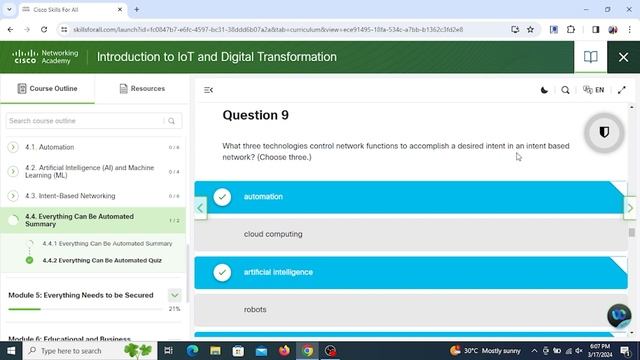Open the course content search icon

565,90
